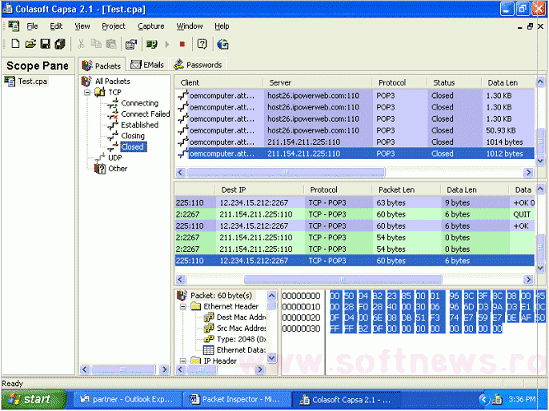Sort connections by Server column header
549x411 pixels.
318,83
